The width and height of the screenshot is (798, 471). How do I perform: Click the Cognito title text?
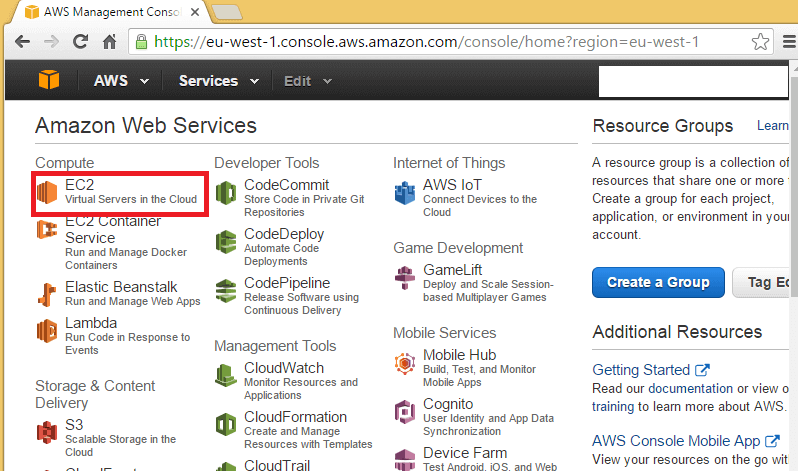(x=448, y=404)
